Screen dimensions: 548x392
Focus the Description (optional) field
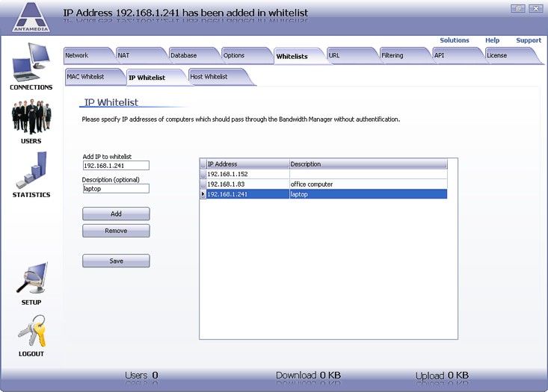tap(116, 188)
